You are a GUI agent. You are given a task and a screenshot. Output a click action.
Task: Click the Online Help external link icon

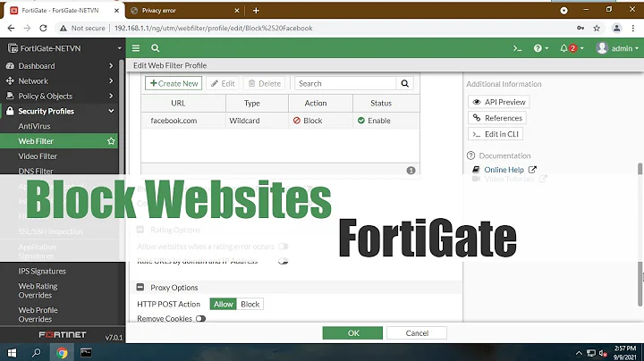[x=532, y=170]
